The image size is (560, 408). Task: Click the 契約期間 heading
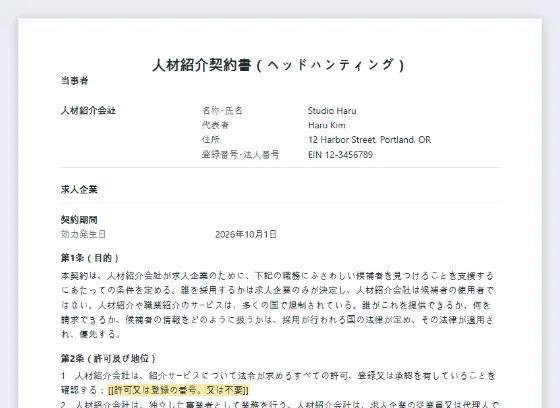pyautogui.click(x=79, y=219)
